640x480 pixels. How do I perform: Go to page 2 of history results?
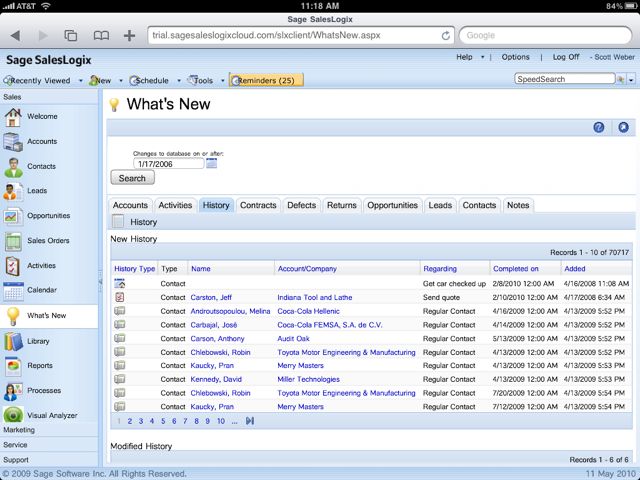[x=129, y=421]
